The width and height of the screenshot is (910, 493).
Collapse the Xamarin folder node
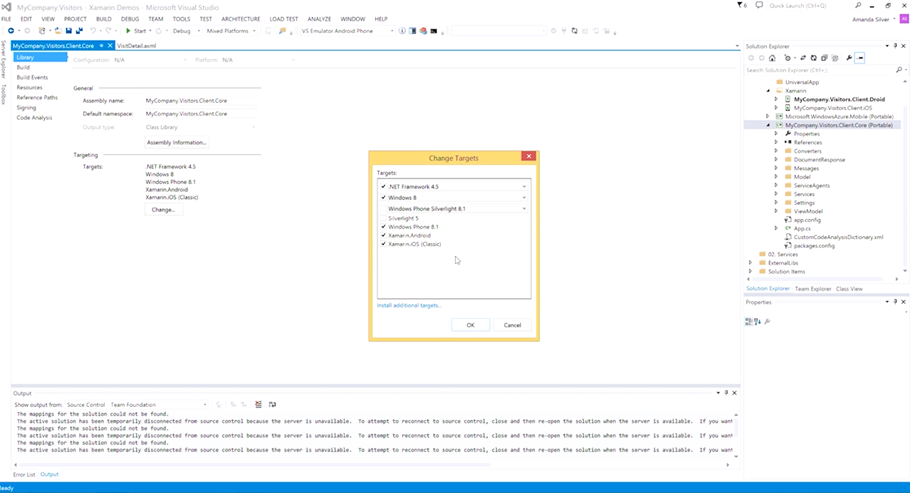coord(768,91)
